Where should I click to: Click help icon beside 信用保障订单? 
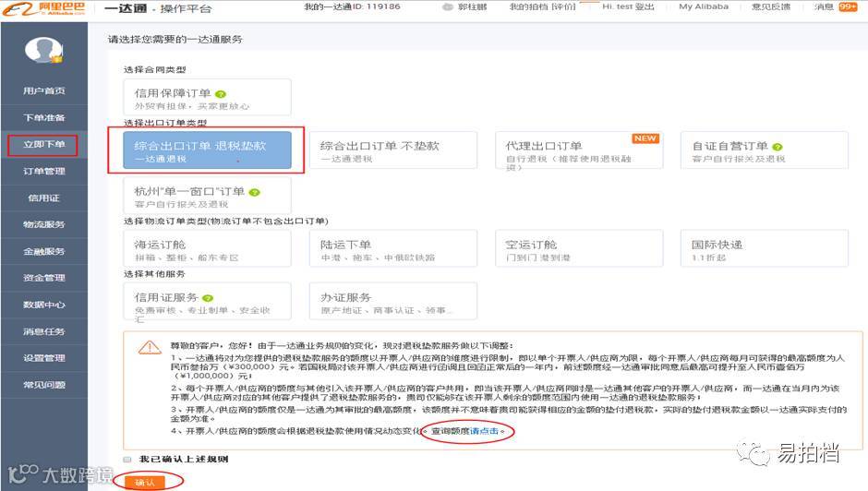(x=221, y=94)
